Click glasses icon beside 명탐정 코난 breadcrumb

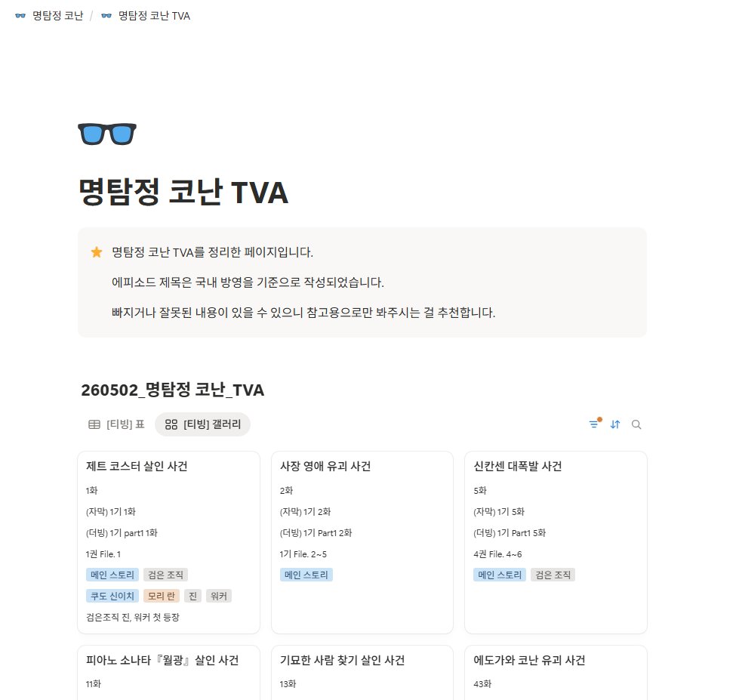[x=20, y=16]
